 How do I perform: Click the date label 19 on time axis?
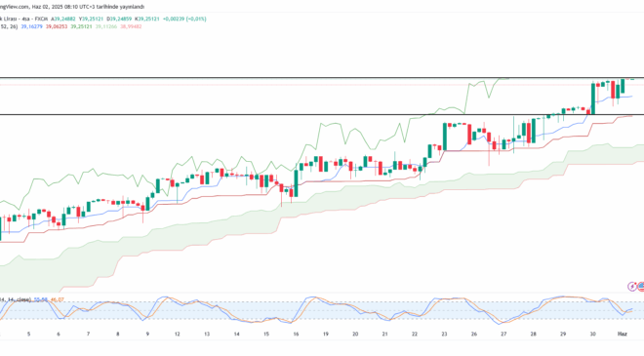[x=326, y=335]
